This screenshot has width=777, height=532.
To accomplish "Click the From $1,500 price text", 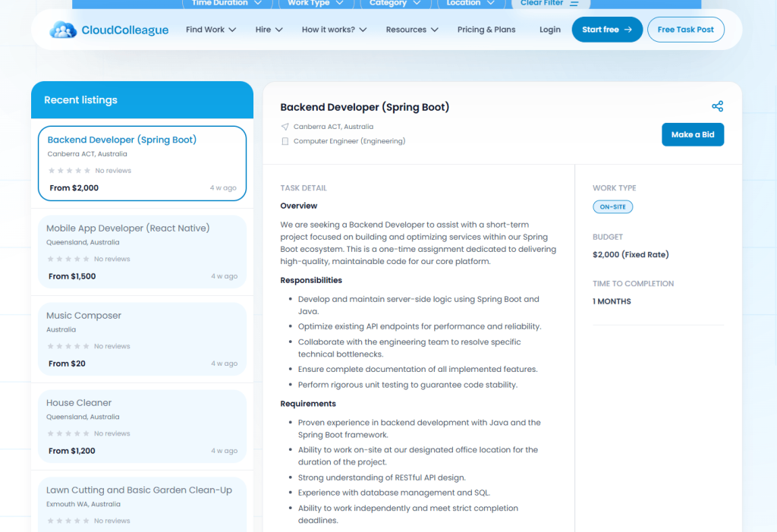I will pyautogui.click(x=72, y=276).
